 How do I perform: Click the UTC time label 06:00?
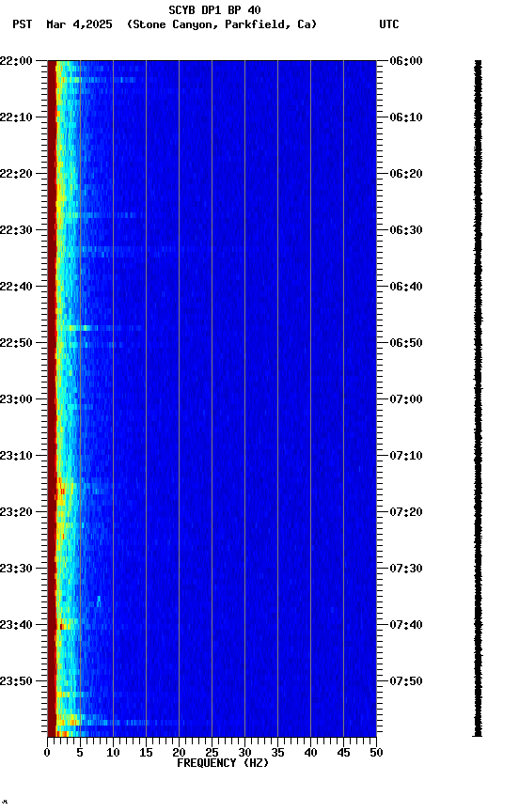tap(406, 61)
